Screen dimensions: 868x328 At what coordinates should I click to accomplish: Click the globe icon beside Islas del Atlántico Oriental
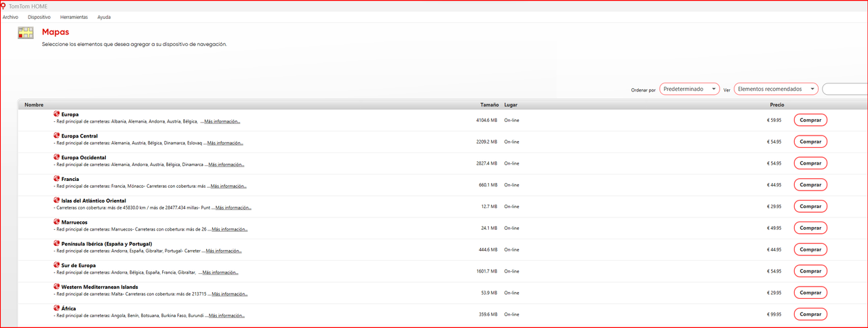(x=57, y=201)
